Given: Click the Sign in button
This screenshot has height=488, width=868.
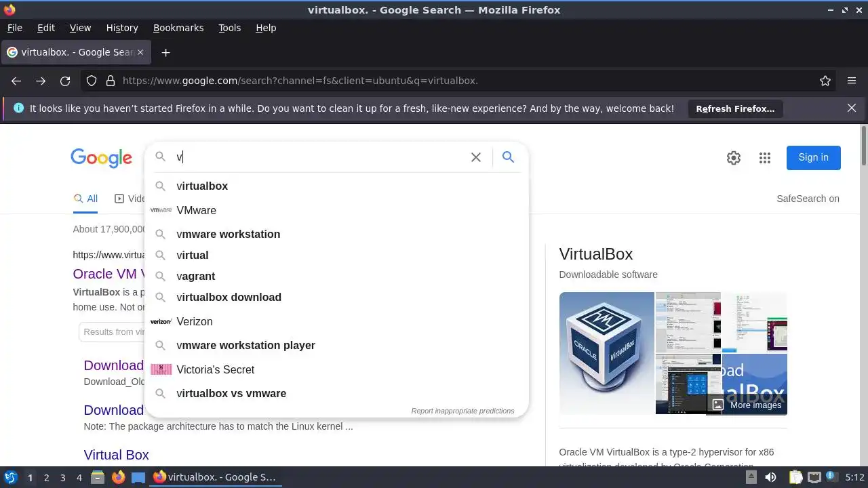Looking at the screenshot, I should point(813,157).
